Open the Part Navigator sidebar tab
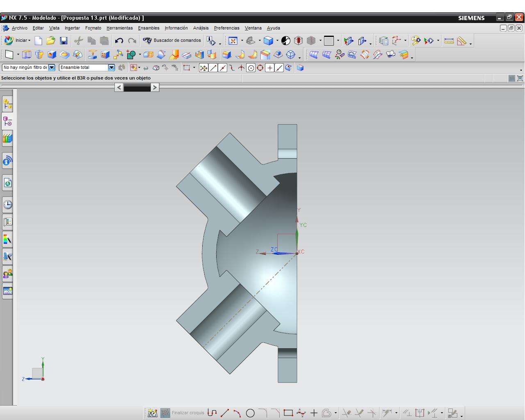Screen dimensions: 525x420 click(7, 121)
